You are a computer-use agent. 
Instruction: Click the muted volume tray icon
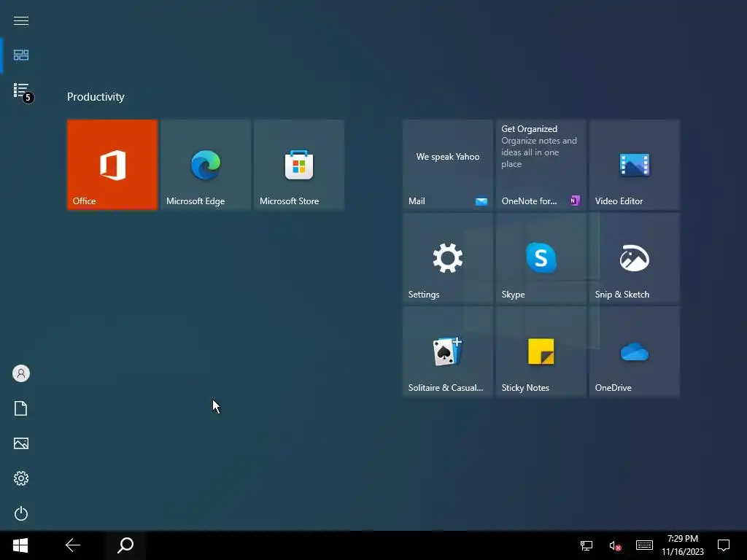point(615,545)
